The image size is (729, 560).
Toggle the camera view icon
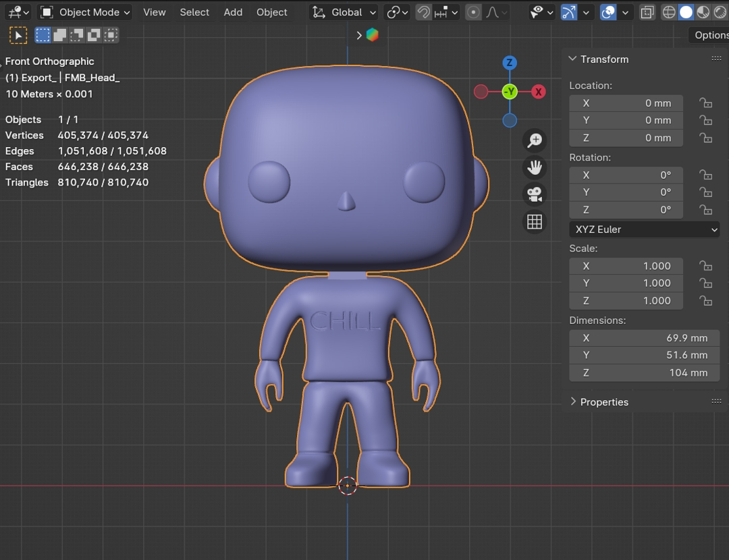point(535,194)
